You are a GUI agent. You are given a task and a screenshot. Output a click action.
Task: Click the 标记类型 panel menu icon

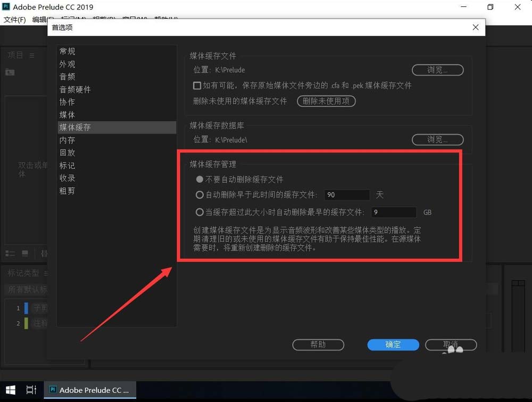(46, 273)
